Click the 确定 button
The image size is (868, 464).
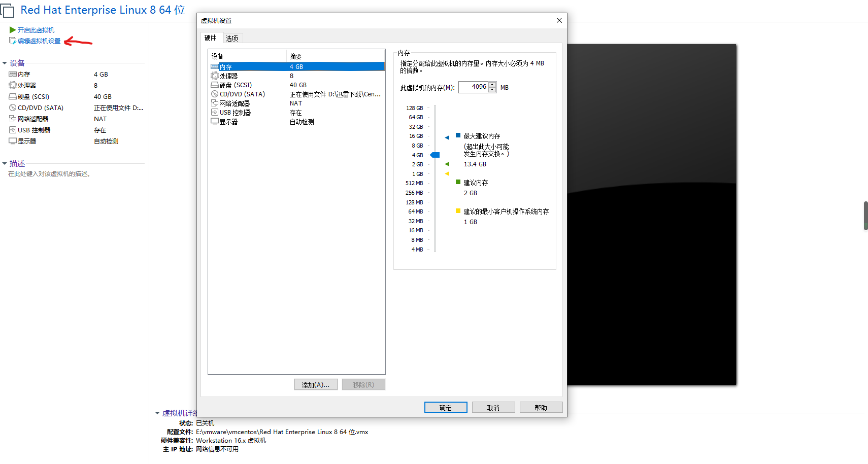pyautogui.click(x=446, y=408)
